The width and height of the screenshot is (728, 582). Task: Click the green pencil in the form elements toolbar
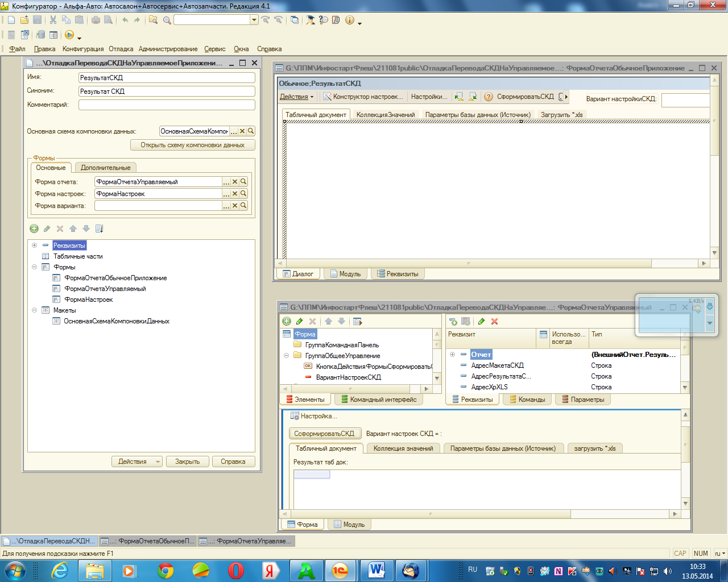pyautogui.click(x=300, y=321)
